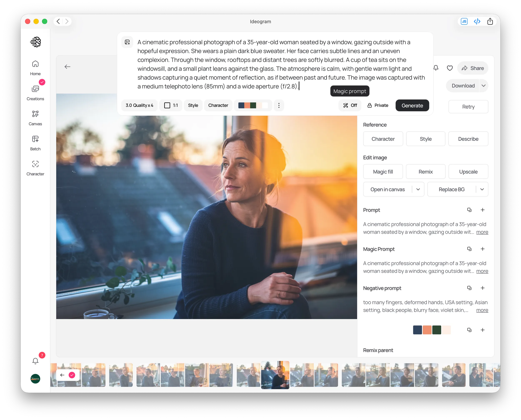Copy the Negative prompt text

coord(469,288)
